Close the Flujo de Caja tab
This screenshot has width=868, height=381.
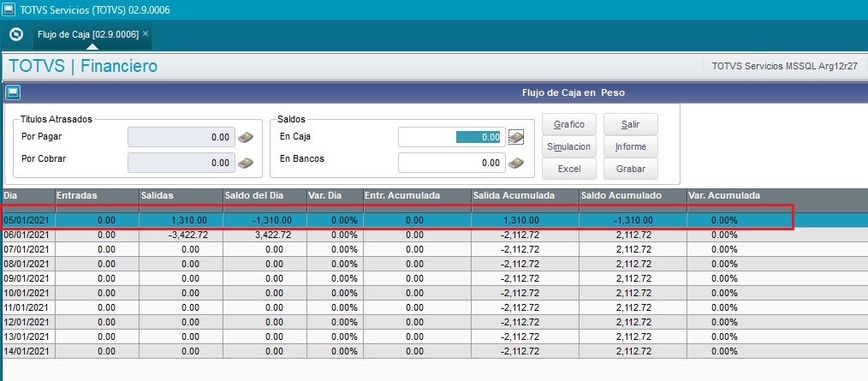pos(146,33)
